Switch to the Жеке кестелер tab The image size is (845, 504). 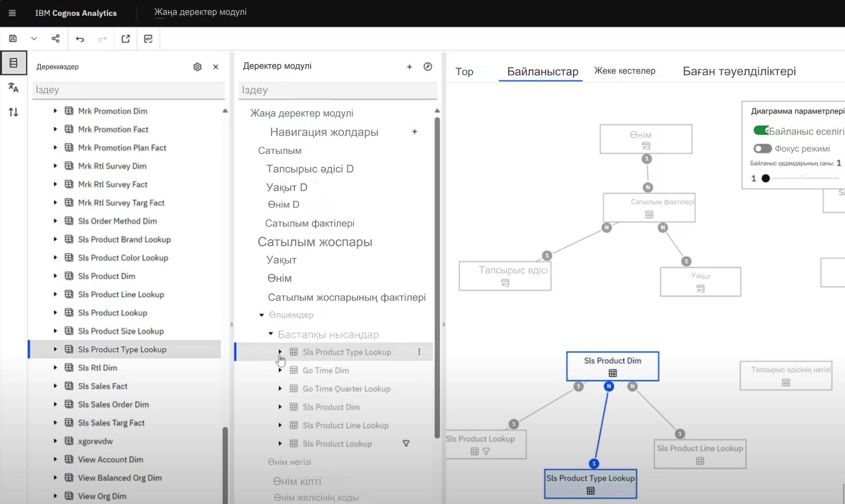(x=625, y=71)
